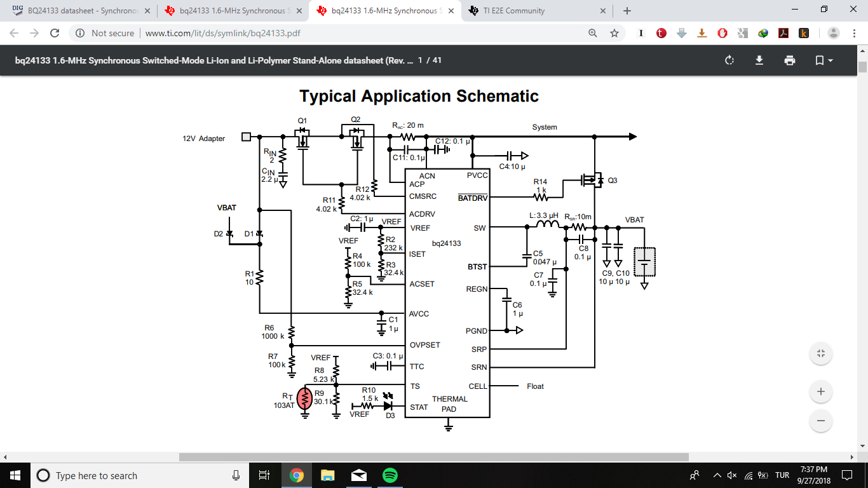The height and width of the screenshot is (488, 868).
Task: Switch to second bq24133 Synchronous tab
Action: (x=233, y=11)
